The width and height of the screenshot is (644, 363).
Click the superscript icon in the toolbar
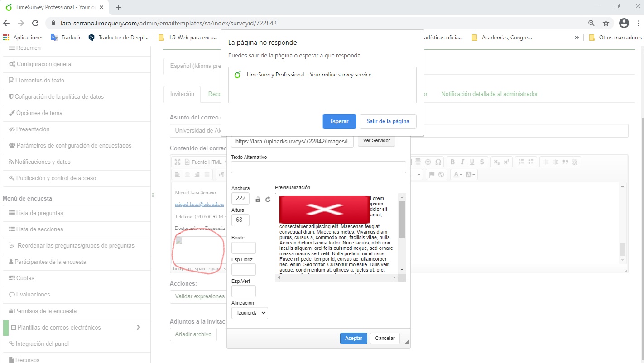pos(507,162)
